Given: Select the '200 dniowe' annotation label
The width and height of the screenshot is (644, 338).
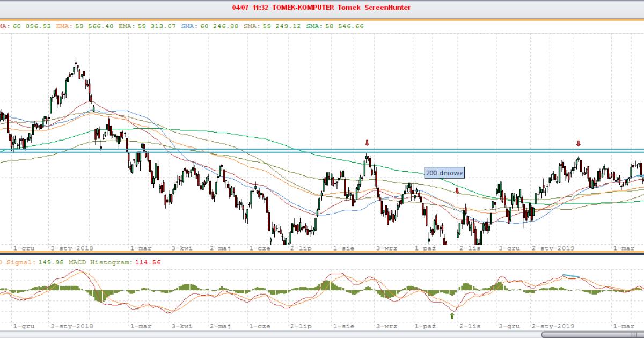Looking at the screenshot, I should pyautogui.click(x=444, y=173).
